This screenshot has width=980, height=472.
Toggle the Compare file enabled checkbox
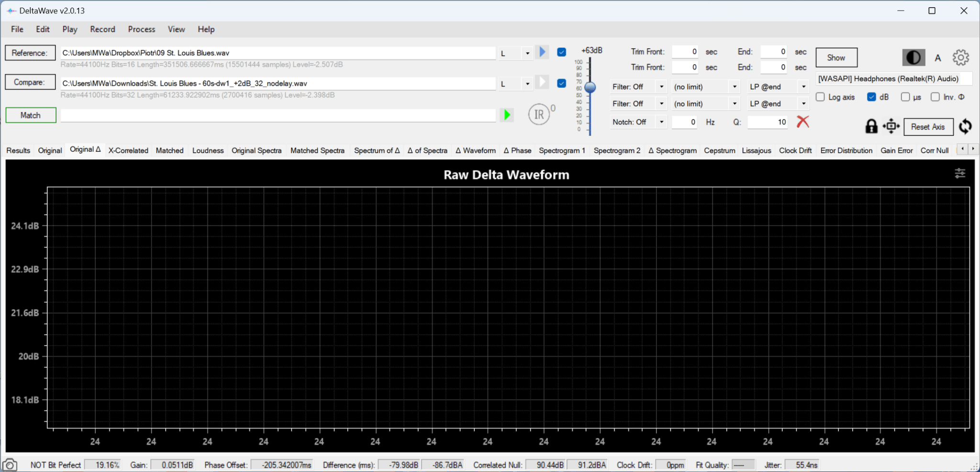point(562,83)
